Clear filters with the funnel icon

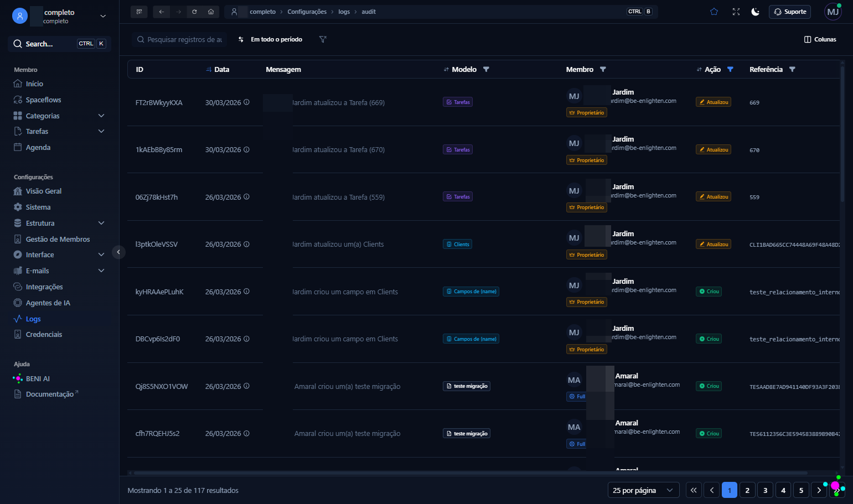click(x=323, y=39)
